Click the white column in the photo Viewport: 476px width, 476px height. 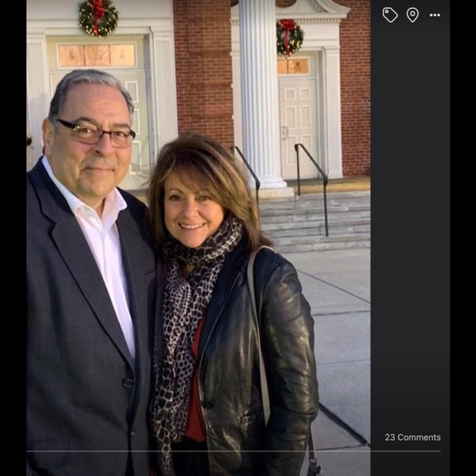[x=260, y=91]
